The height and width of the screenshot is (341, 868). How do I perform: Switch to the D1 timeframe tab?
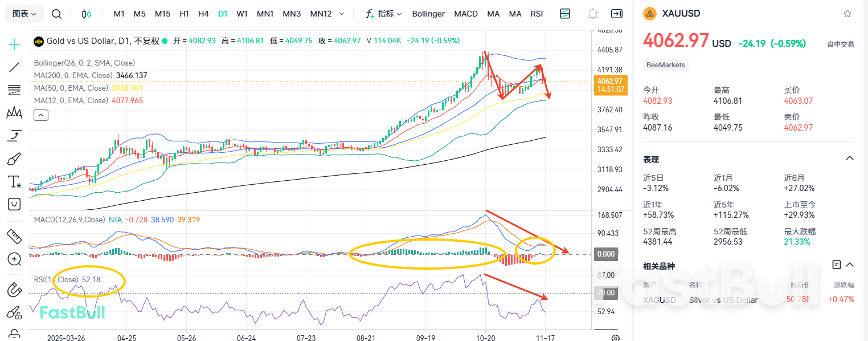[x=223, y=13]
